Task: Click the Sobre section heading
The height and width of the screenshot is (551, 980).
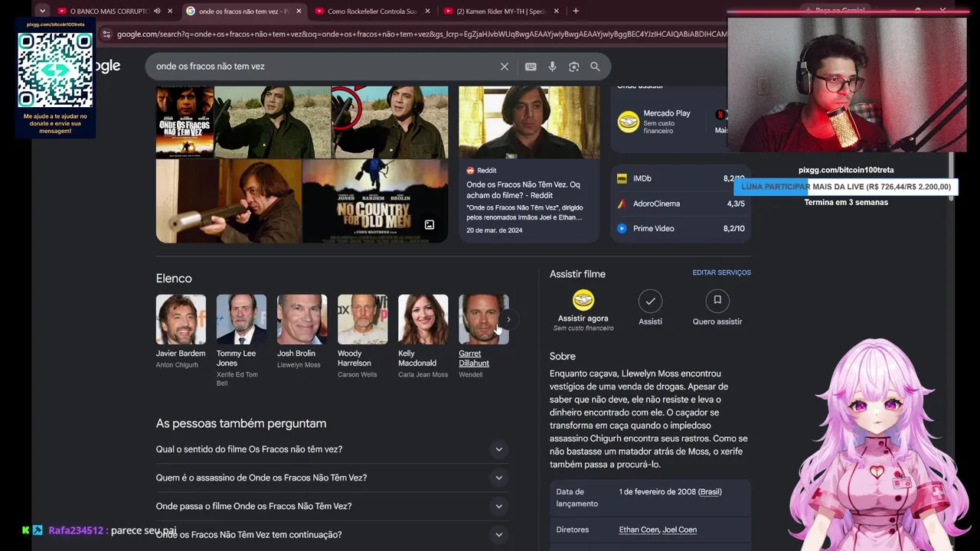Action: point(563,356)
